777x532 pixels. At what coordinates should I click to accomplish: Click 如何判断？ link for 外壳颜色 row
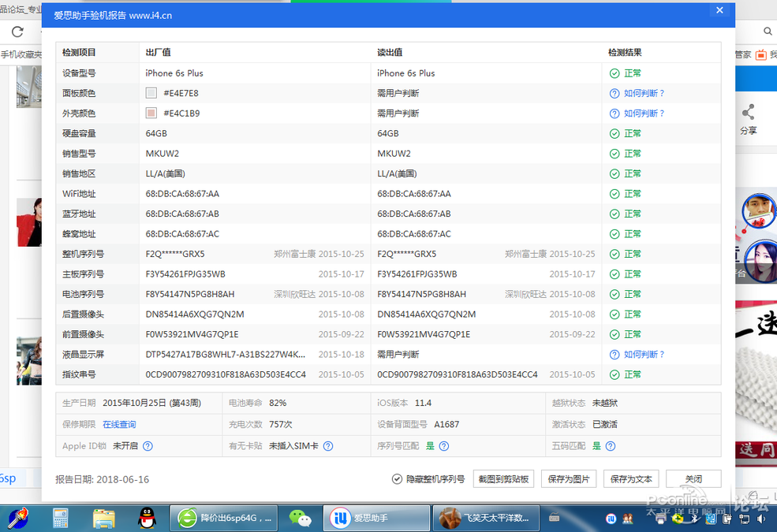[x=644, y=113]
